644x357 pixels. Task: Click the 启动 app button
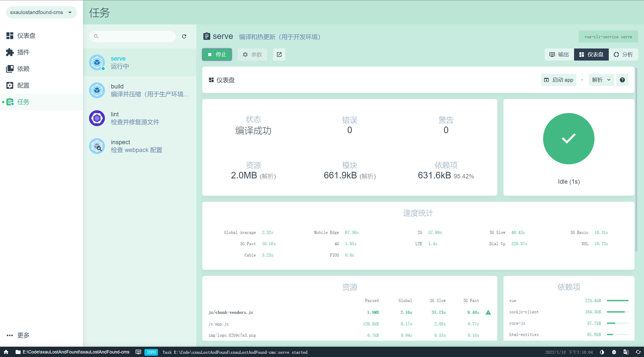(558, 80)
